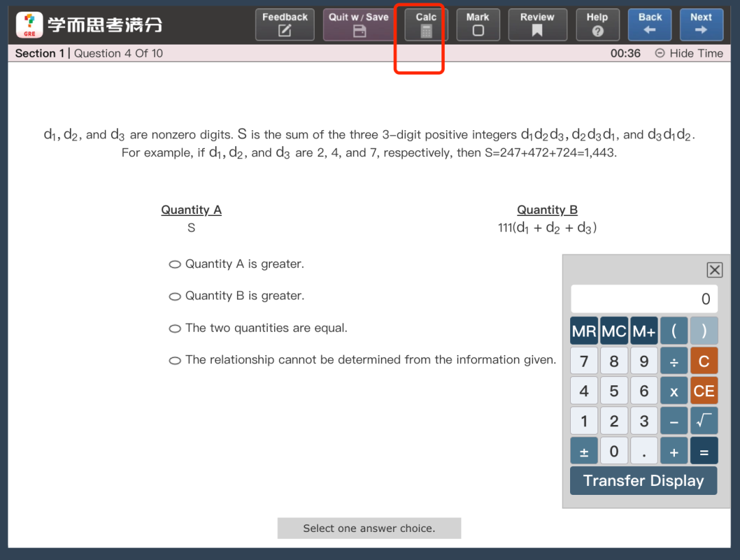Click calculator multiply key
Image resolution: width=740 pixels, height=560 pixels.
tap(674, 391)
